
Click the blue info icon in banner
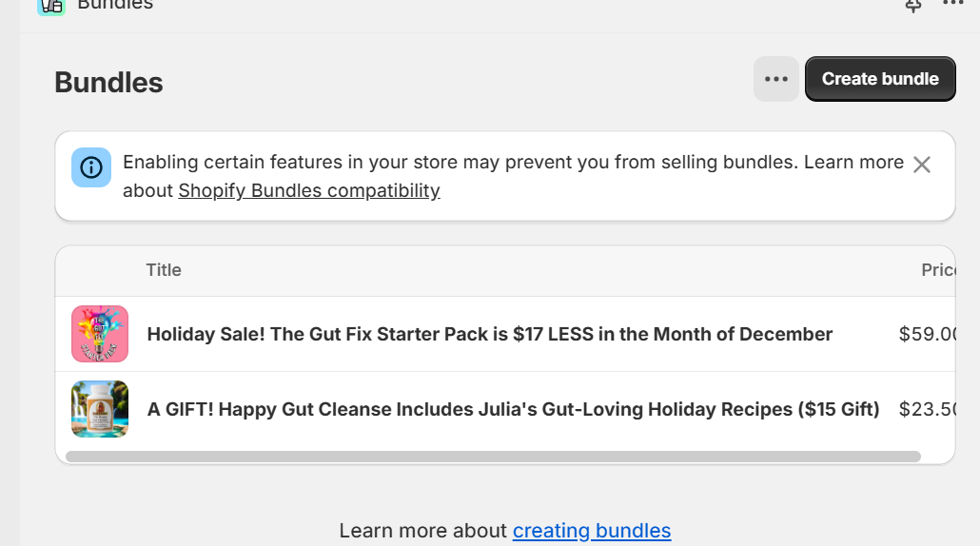click(x=91, y=167)
